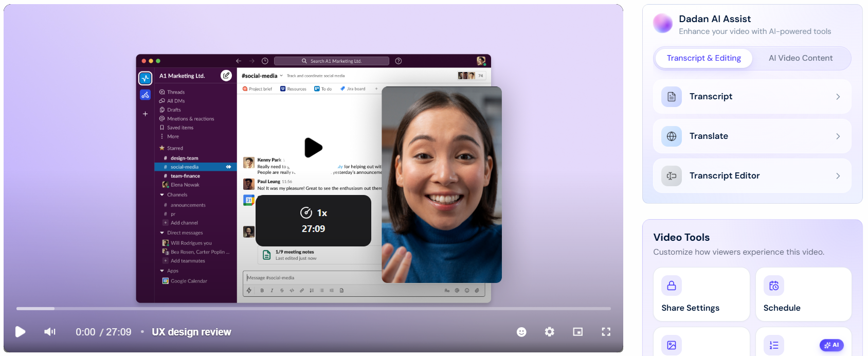Open the design-team channel
The height and width of the screenshot is (356, 868).
point(184,158)
